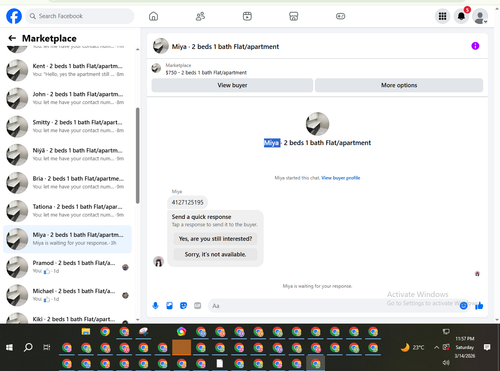Click the Search Facebook field
Viewport: 500px width, 371px height.
click(x=80, y=16)
